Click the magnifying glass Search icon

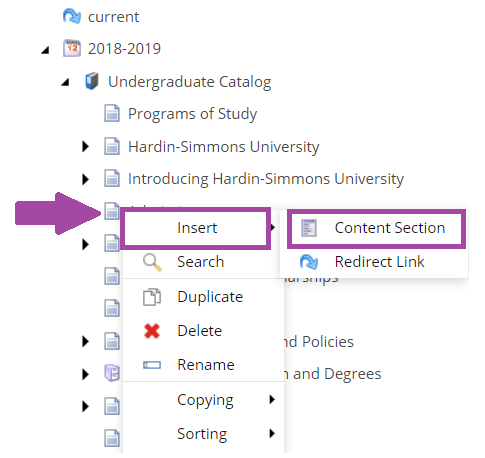pos(152,262)
